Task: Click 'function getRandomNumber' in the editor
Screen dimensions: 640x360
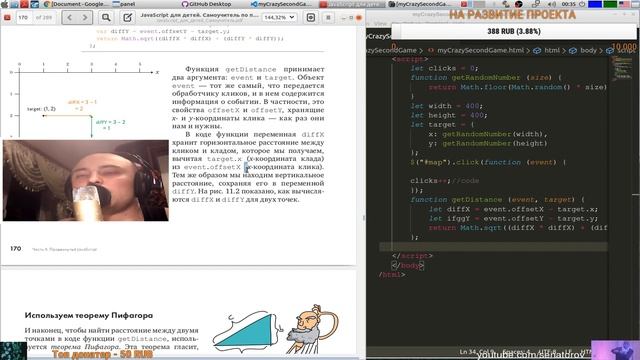Action: click(465, 78)
